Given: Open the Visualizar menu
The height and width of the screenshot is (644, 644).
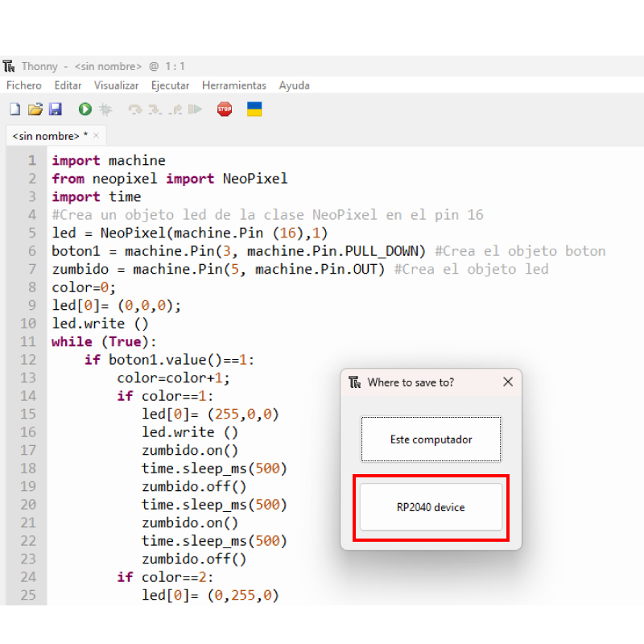Looking at the screenshot, I should [x=116, y=85].
